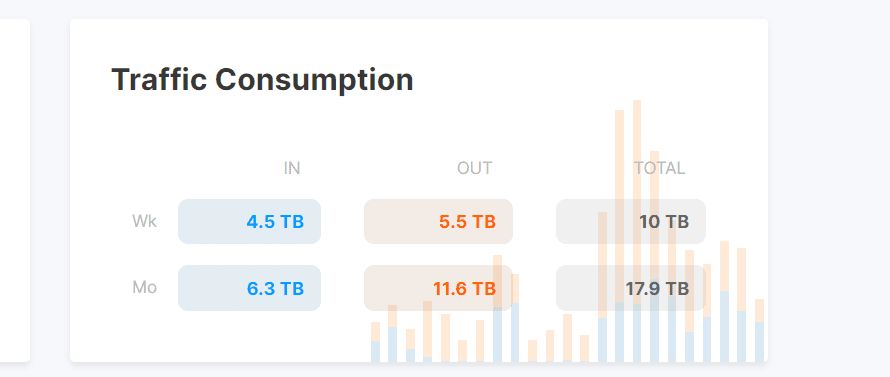Click the TOTAL column header
This screenshot has width=890, height=377.
(660, 168)
